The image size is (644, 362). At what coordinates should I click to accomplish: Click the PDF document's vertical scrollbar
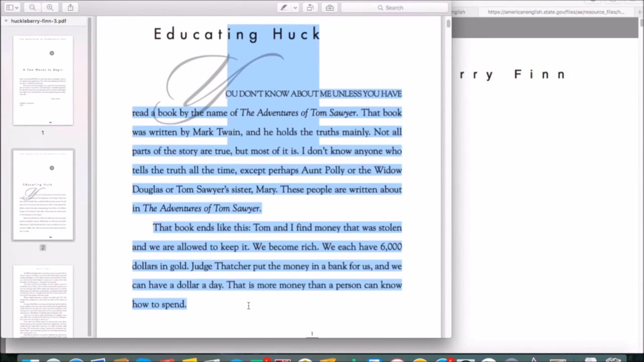[x=448, y=23]
